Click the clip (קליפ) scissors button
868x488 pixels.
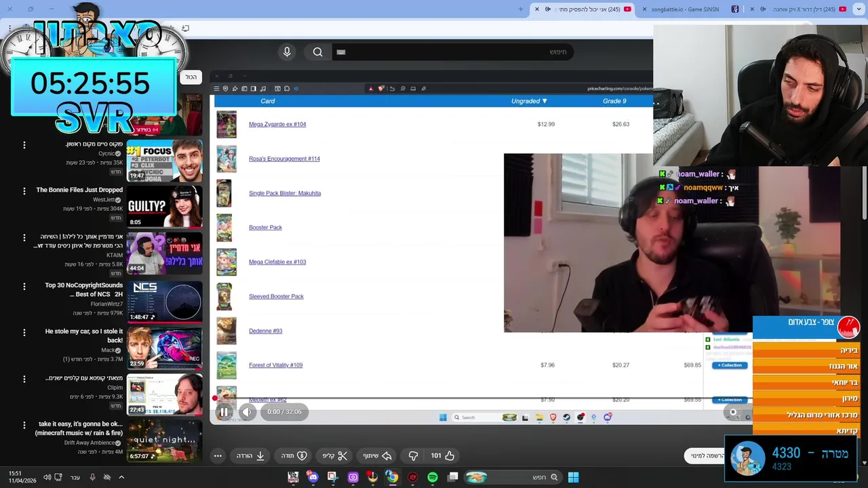coord(335,455)
